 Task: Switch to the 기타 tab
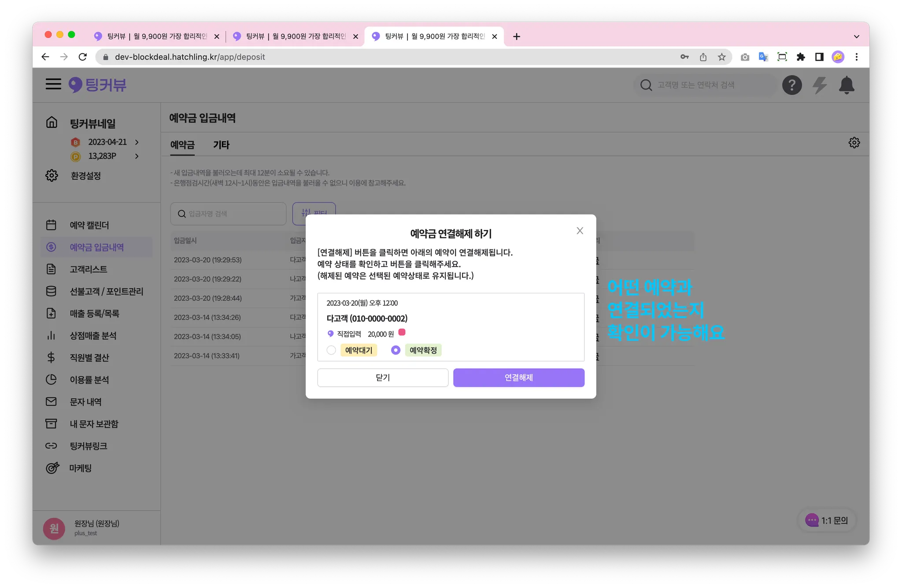[x=221, y=145]
